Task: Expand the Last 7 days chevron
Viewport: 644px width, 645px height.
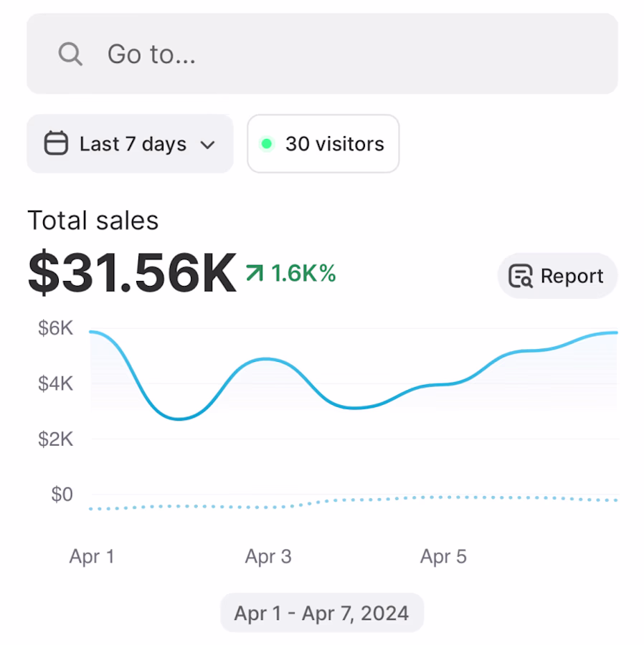Action: point(207,145)
